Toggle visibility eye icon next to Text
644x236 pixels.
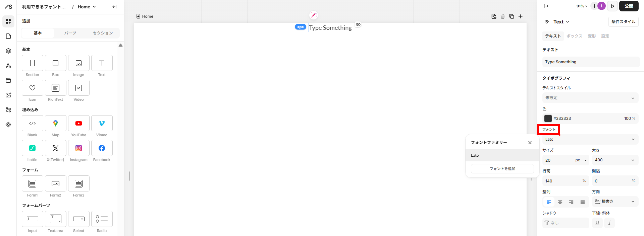[x=547, y=22]
